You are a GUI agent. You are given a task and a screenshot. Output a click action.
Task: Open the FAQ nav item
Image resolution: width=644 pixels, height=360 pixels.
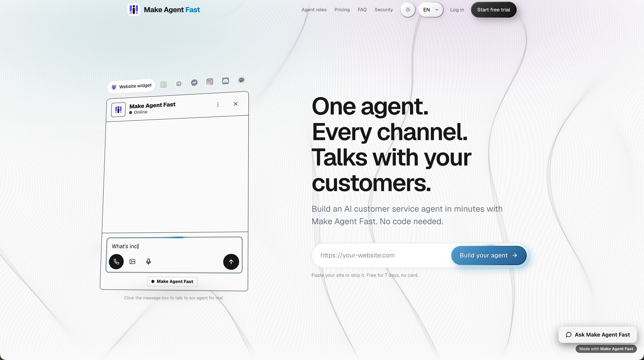[362, 10]
